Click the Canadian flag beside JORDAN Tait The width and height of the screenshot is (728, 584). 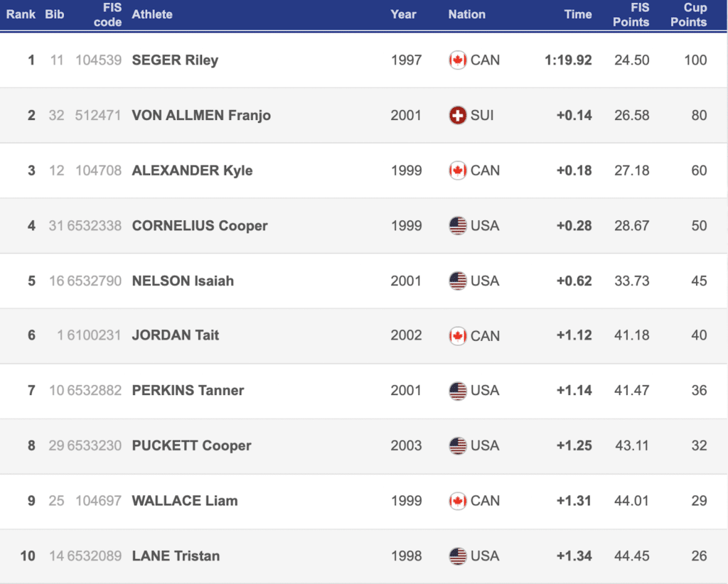pyautogui.click(x=458, y=335)
